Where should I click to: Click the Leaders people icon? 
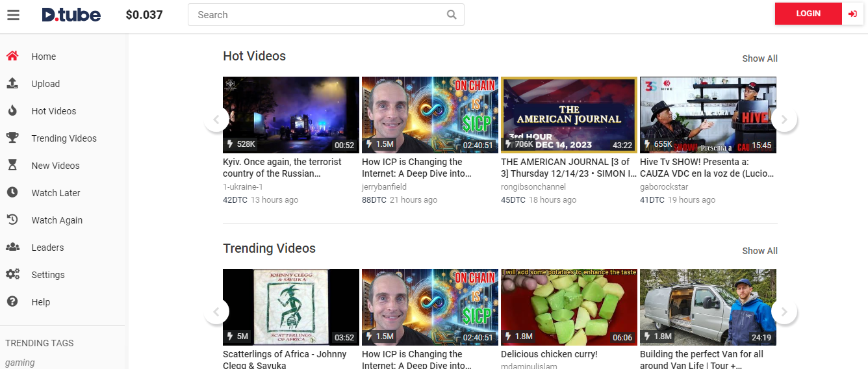click(12, 247)
